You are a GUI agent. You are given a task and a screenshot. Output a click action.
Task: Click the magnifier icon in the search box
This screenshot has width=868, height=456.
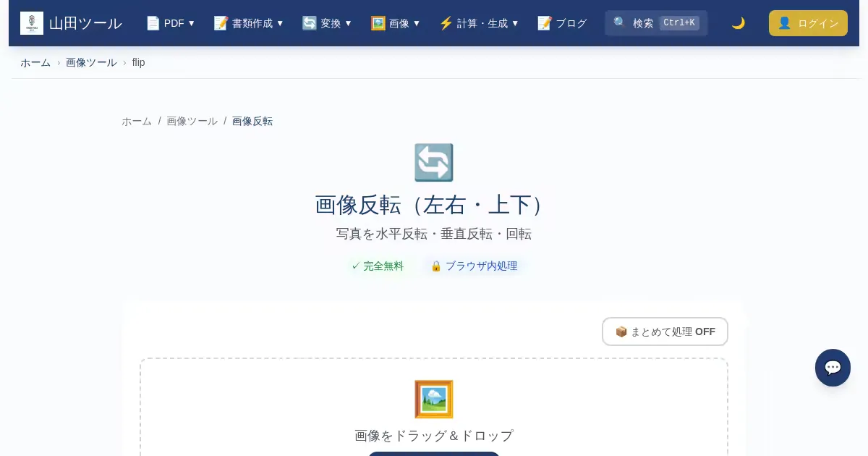(x=620, y=23)
